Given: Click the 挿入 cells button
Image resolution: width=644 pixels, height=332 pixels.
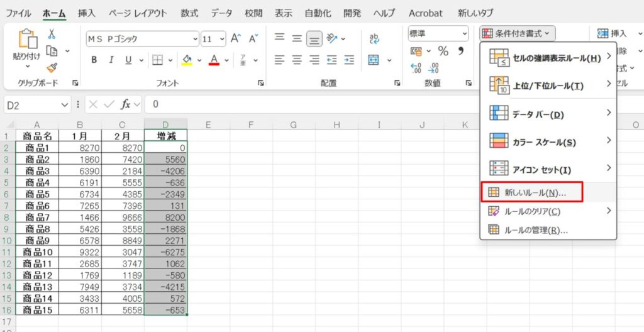Looking at the screenshot, I should click(x=612, y=33).
